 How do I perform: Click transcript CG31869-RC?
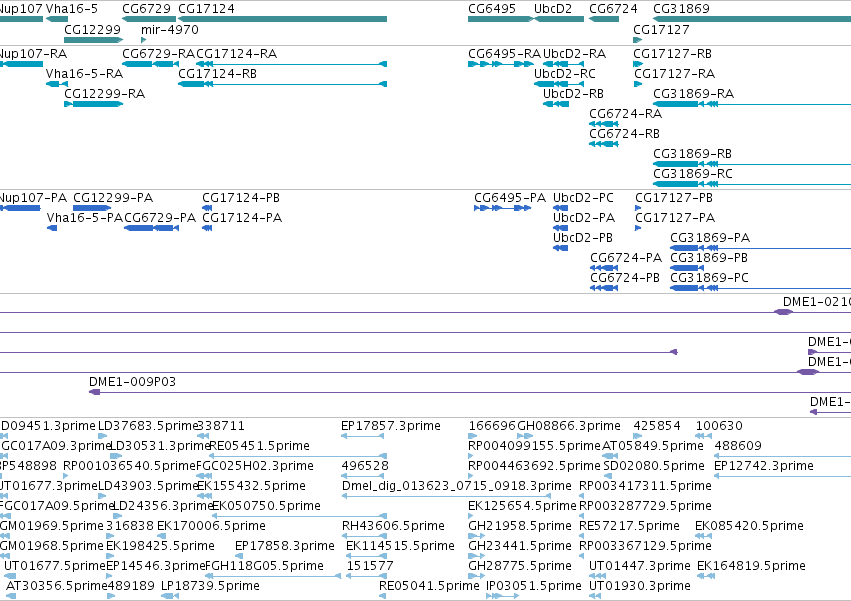[752, 185]
